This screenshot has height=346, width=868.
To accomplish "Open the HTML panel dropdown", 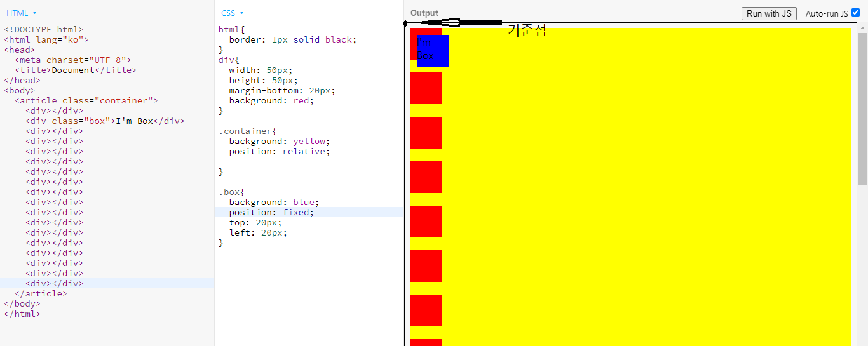I will coord(22,13).
